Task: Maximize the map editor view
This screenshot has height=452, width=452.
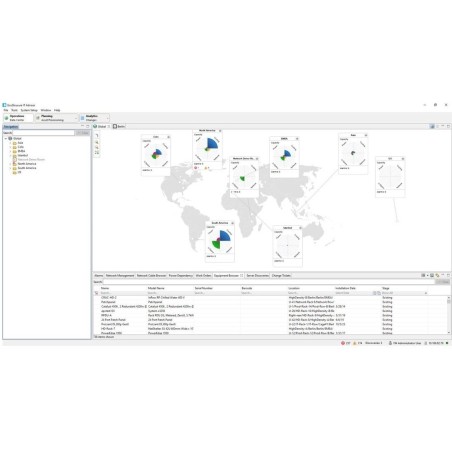Action: pos(448,126)
